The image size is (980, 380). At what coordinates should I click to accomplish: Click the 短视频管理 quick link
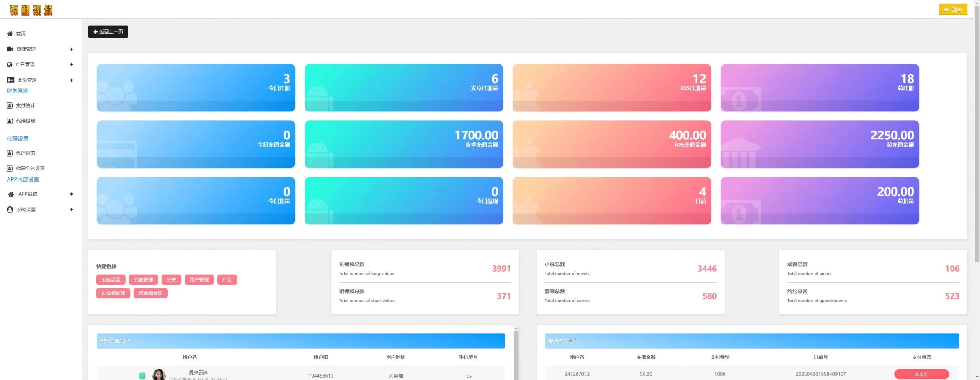coord(150,293)
